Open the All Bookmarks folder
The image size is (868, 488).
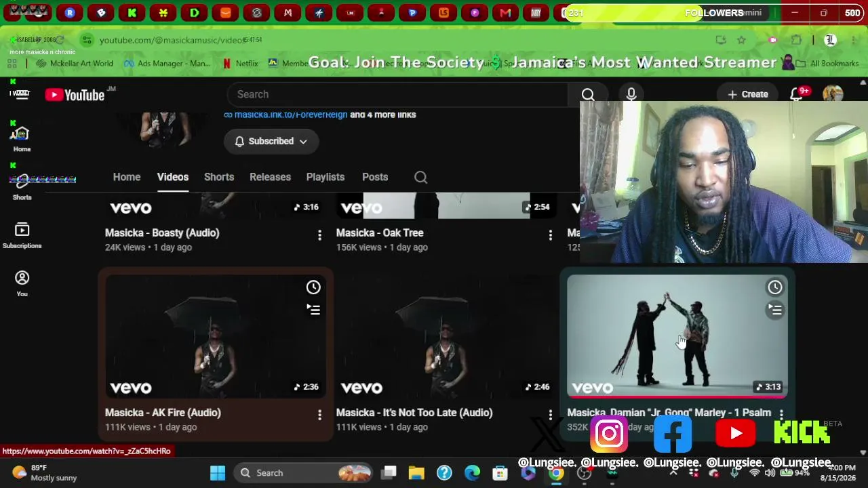coord(827,63)
